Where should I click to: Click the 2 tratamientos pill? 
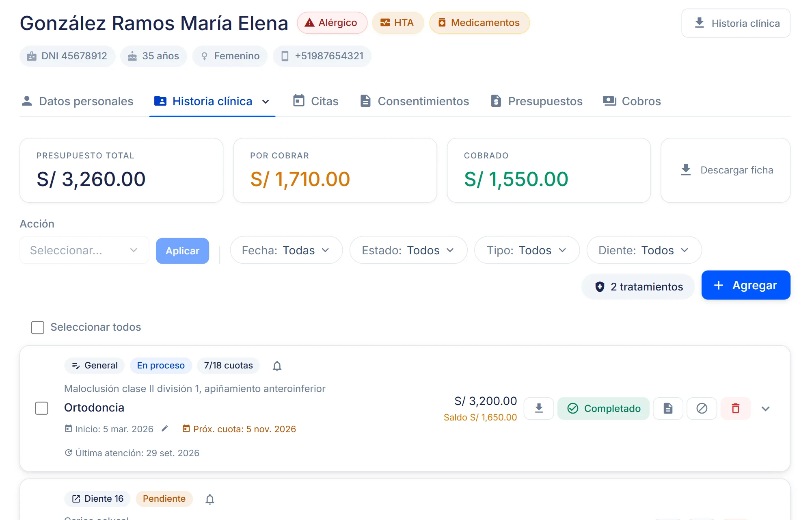(638, 287)
